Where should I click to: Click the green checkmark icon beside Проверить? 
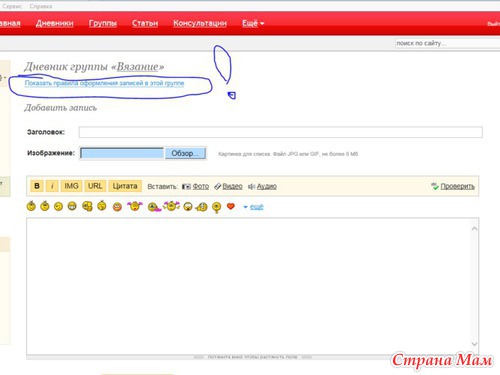point(435,186)
